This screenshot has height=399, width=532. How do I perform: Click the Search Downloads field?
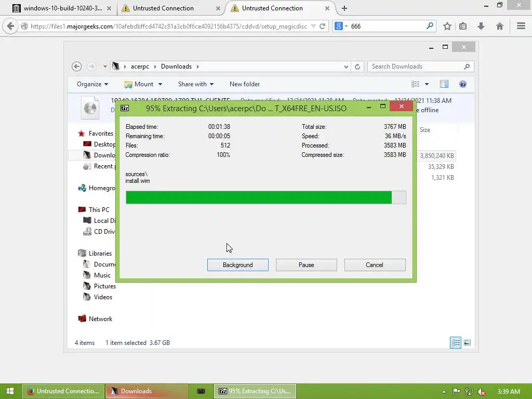point(421,66)
